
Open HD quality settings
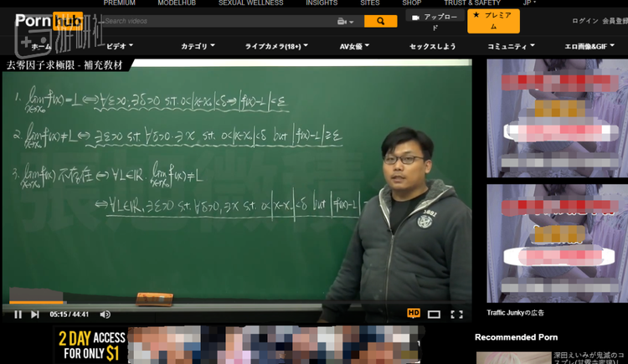click(x=414, y=314)
